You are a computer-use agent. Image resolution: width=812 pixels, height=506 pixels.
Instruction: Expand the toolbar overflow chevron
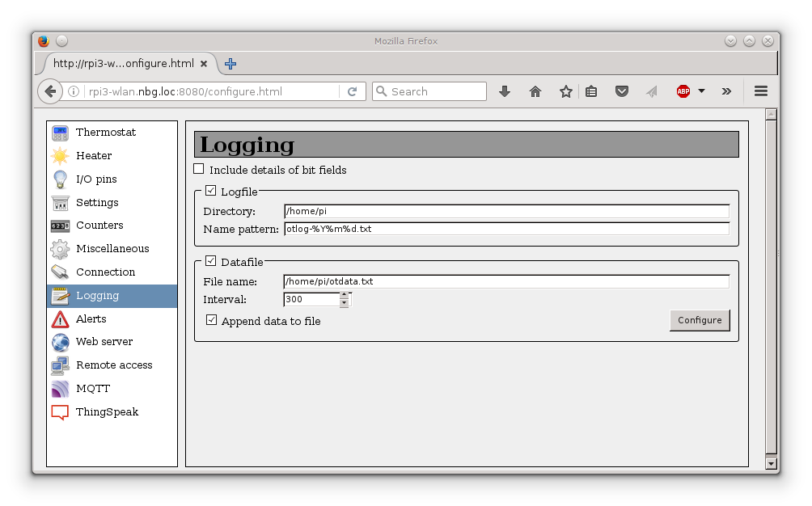point(726,91)
